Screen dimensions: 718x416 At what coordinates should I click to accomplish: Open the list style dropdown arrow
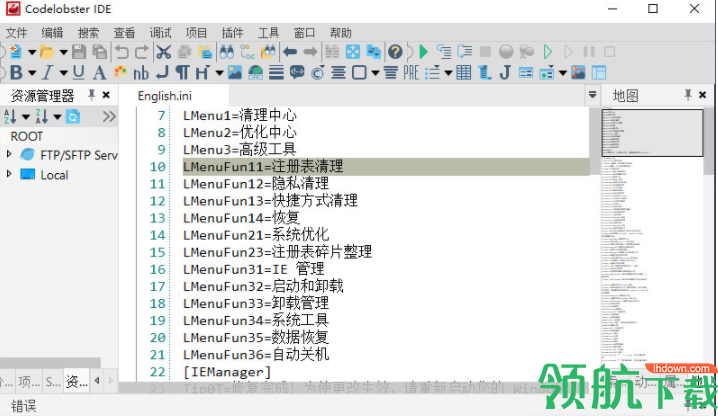tap(448, 73)
